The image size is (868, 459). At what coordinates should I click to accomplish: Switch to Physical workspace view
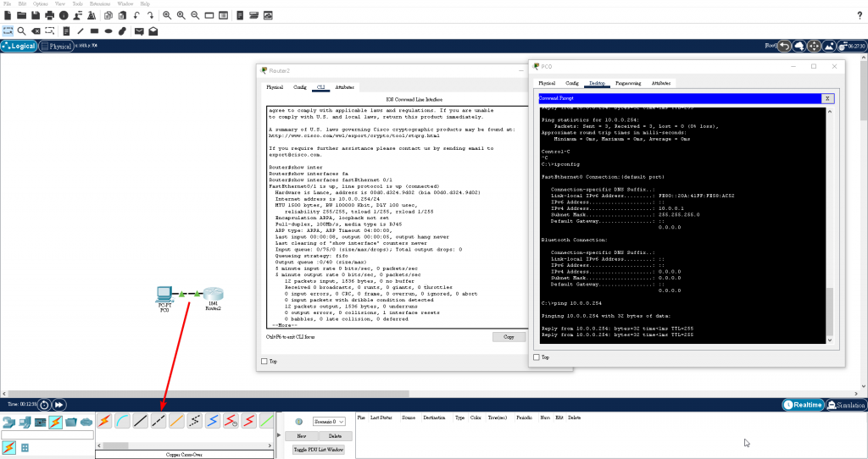[x=56, y=47]
